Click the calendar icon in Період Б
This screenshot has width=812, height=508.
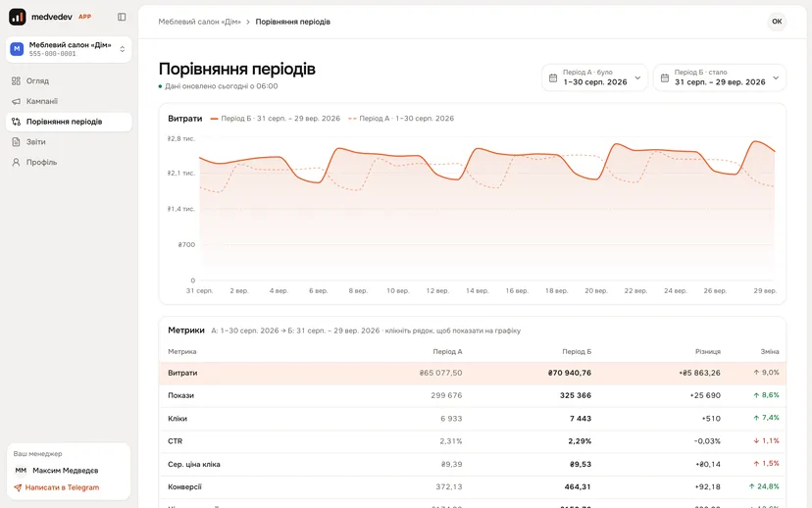[665, 77]
